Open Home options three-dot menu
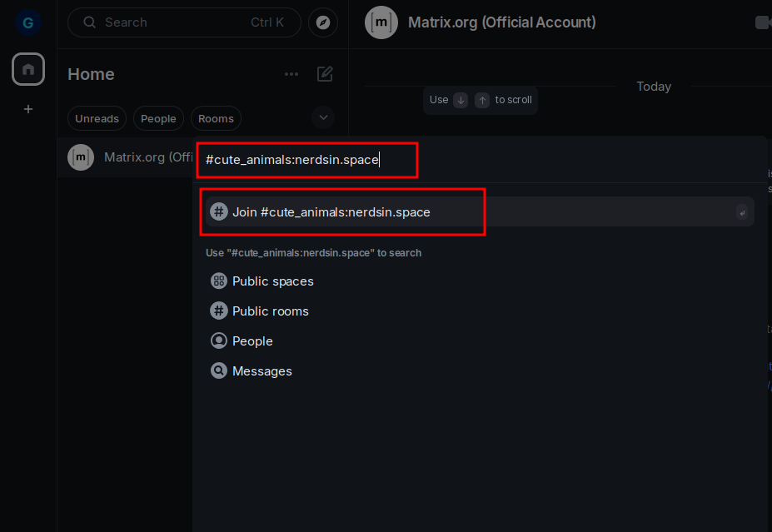This screenshot has height=532, width=772. tap(291, 74)
